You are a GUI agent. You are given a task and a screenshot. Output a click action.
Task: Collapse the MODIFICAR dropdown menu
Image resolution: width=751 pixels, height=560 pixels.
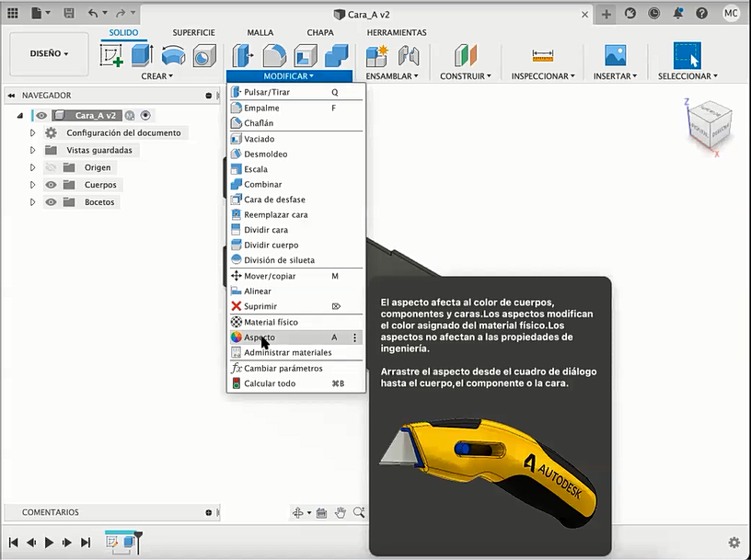pos(289,76)
